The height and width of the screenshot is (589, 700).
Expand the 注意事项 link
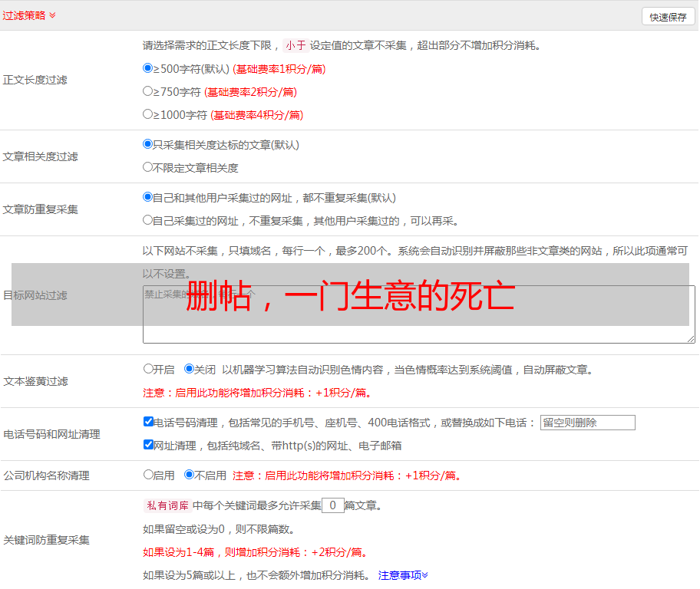point(403,575)
